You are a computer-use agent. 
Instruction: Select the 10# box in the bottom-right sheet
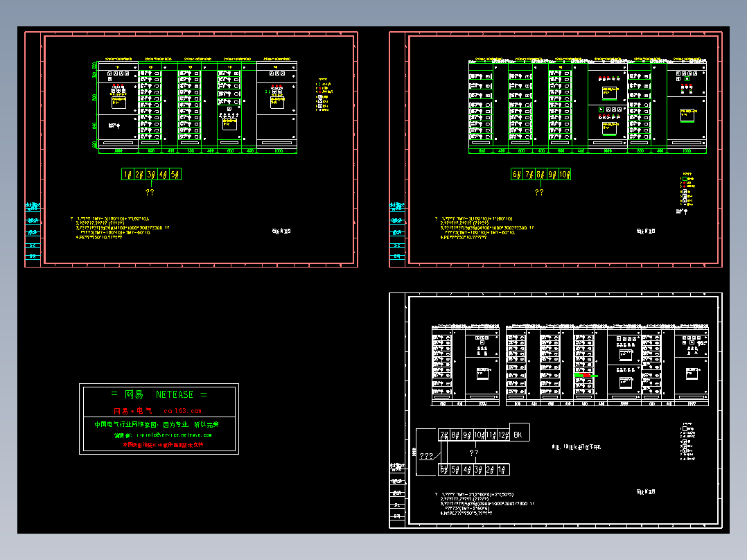point(480,435)
